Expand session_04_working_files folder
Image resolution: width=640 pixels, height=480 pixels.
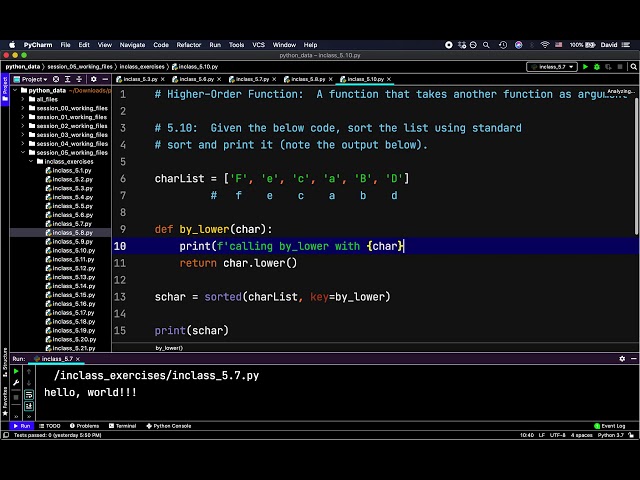tap(23, 144)
